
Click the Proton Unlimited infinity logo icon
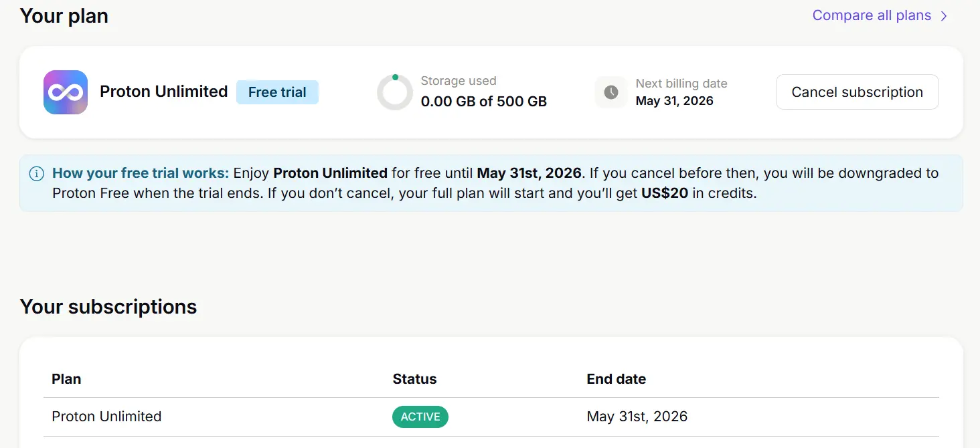[x=66, y=92]
